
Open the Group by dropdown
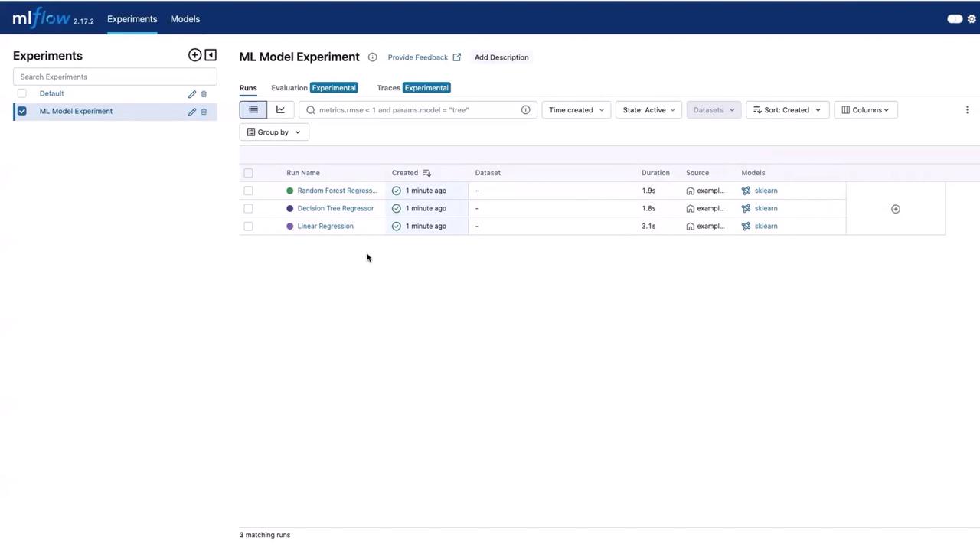(273, 132)
